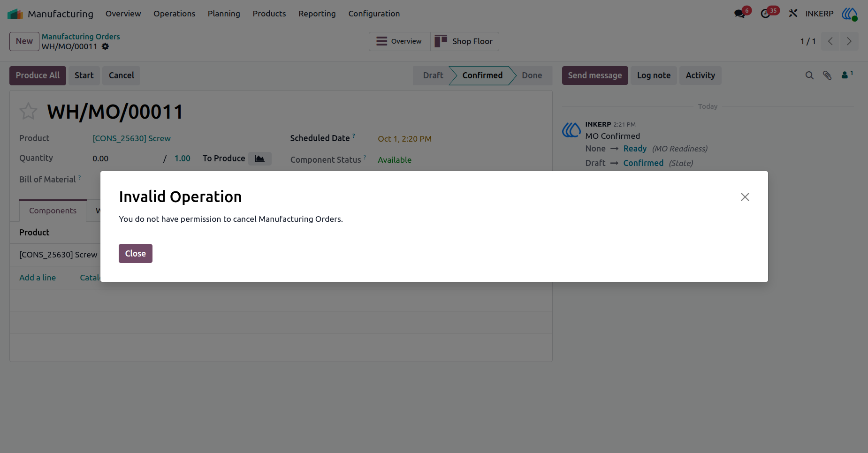Search messages with magnifier icon
This screenshot has width=868, height=453.
(x=809, y=75)
